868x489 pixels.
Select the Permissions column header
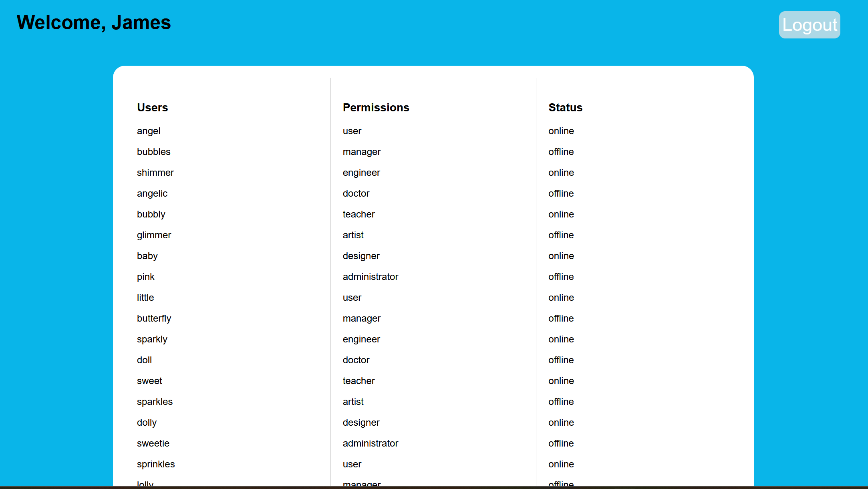tap(376, 107)
